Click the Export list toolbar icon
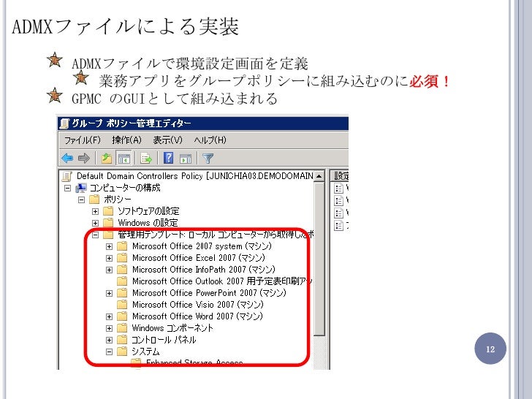The image size is (532, 399). [x=146, y=159]
